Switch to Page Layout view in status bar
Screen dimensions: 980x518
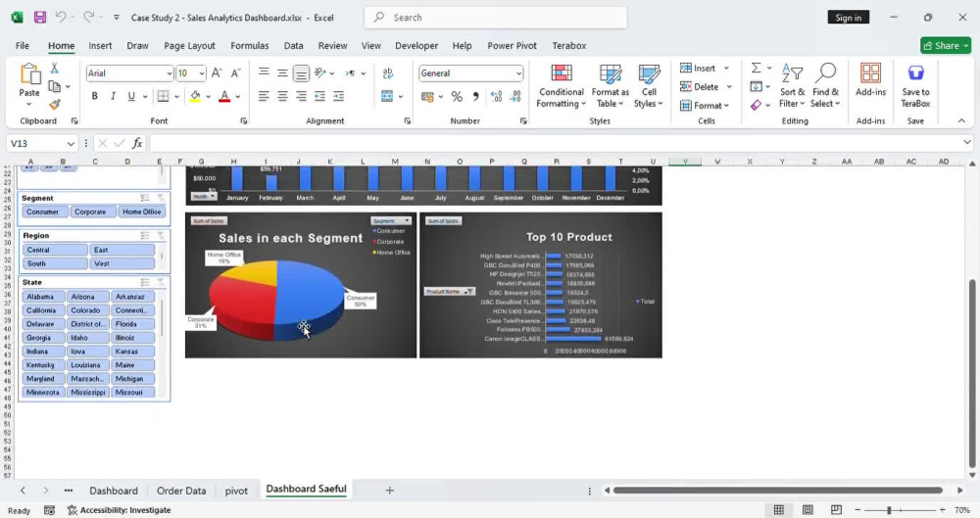(x=808, y=510)
